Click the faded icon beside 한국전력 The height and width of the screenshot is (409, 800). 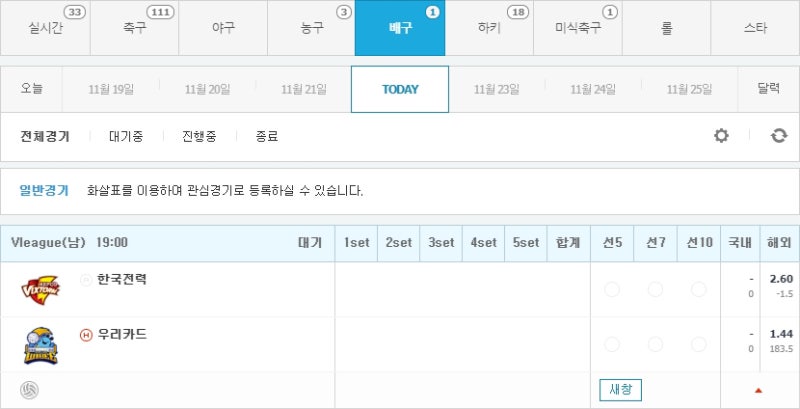coord(86,279)
